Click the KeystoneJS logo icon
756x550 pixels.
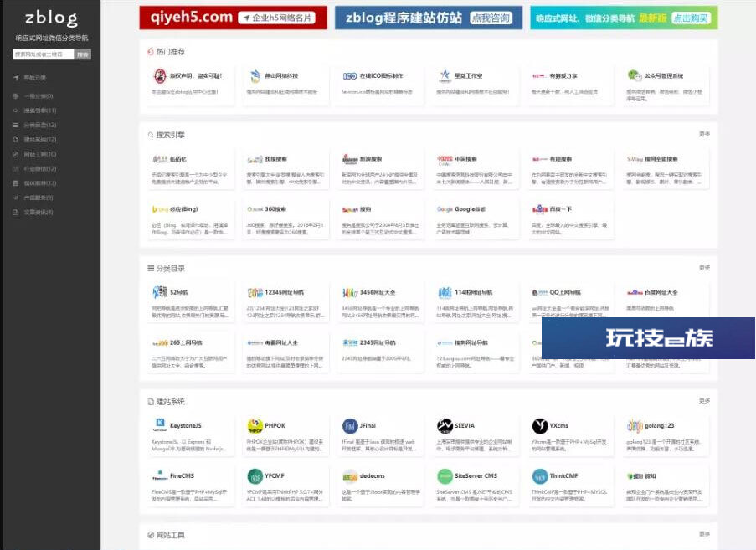point(160,425)
